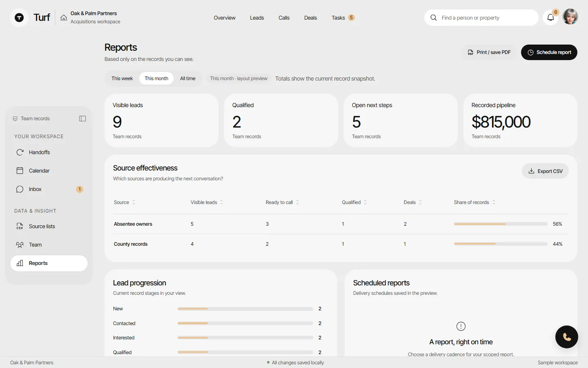Click the Sample workspace footer text

[x=558, y=363]
